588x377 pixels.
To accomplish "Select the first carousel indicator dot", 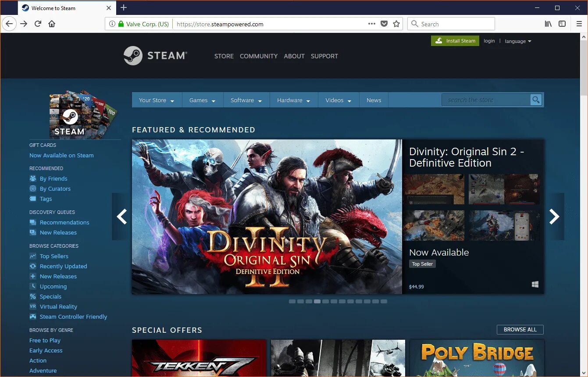I will (x=292, y=301).
